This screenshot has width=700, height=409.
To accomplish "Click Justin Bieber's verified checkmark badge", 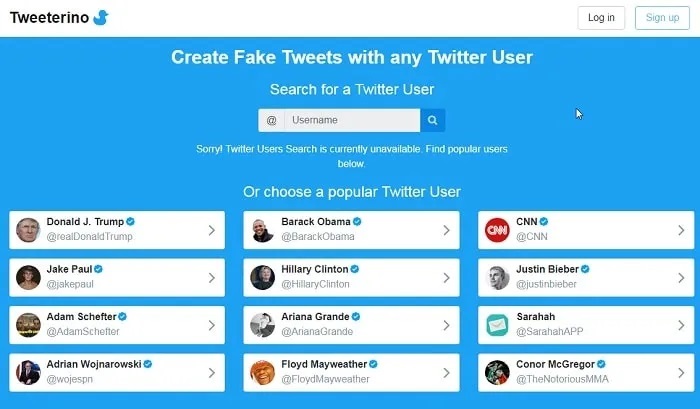I will (585, 269).
